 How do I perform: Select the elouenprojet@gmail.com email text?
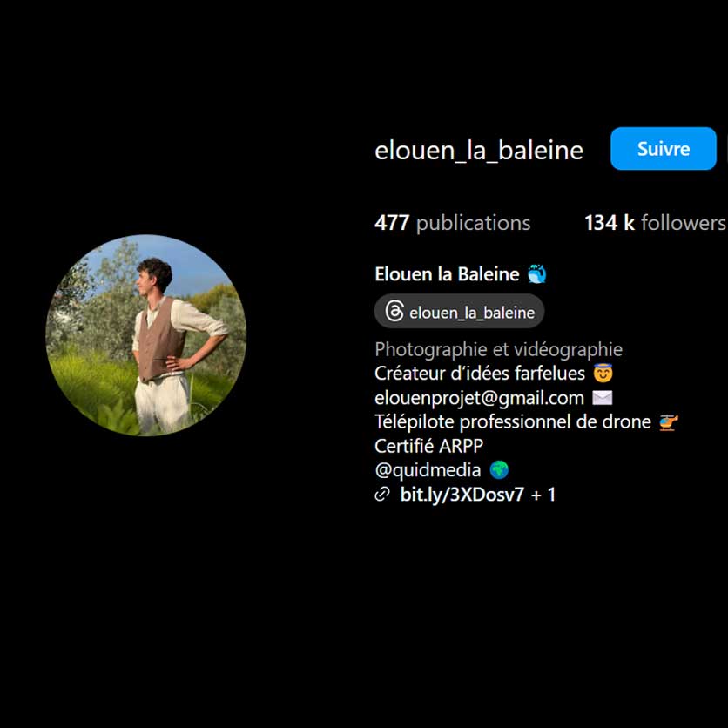click(x=479, y=398)
